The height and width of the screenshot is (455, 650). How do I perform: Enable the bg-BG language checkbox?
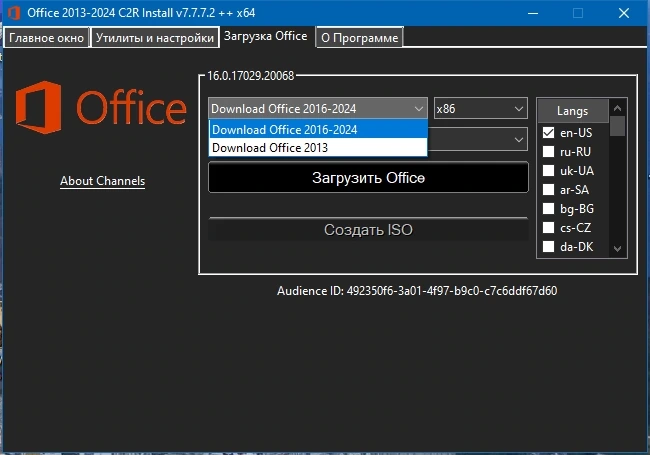click(x=548, y=208)
